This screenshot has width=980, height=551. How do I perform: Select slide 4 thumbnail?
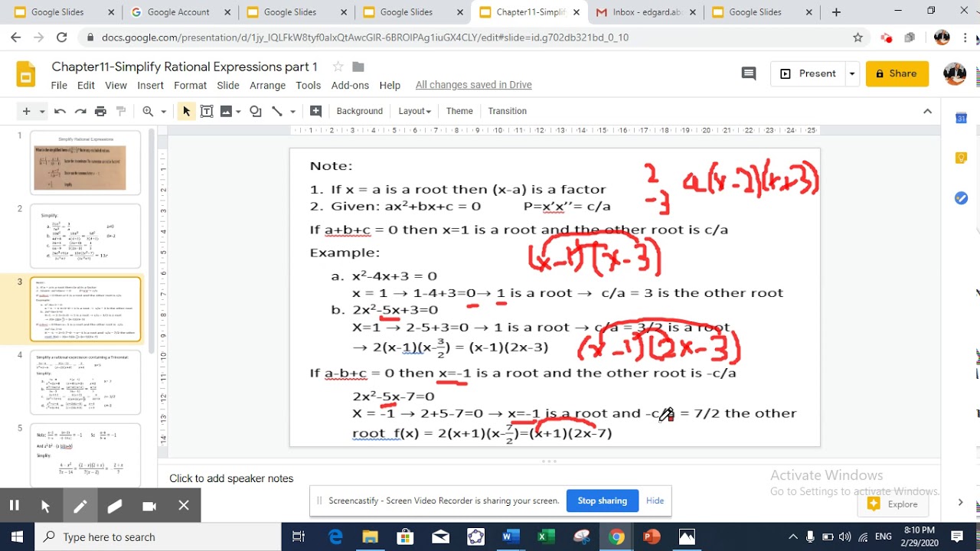click(x=85, y=383)
